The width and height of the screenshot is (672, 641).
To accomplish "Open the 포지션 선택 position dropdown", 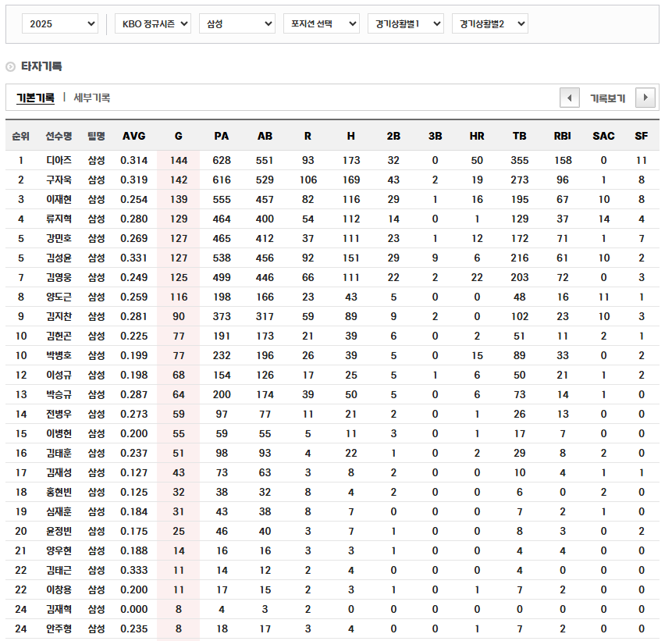I will point(322,23).
